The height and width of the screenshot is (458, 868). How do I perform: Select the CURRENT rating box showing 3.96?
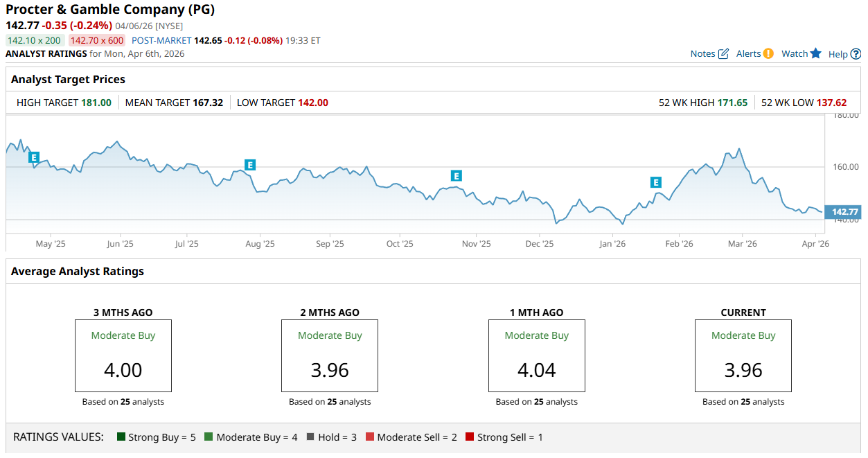(743, 355)
